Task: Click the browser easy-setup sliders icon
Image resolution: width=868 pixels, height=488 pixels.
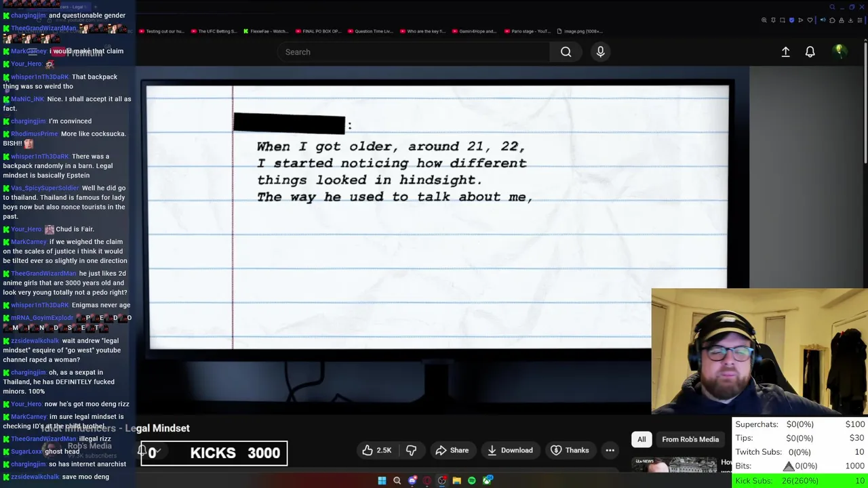Action: (x=860, y=20)
